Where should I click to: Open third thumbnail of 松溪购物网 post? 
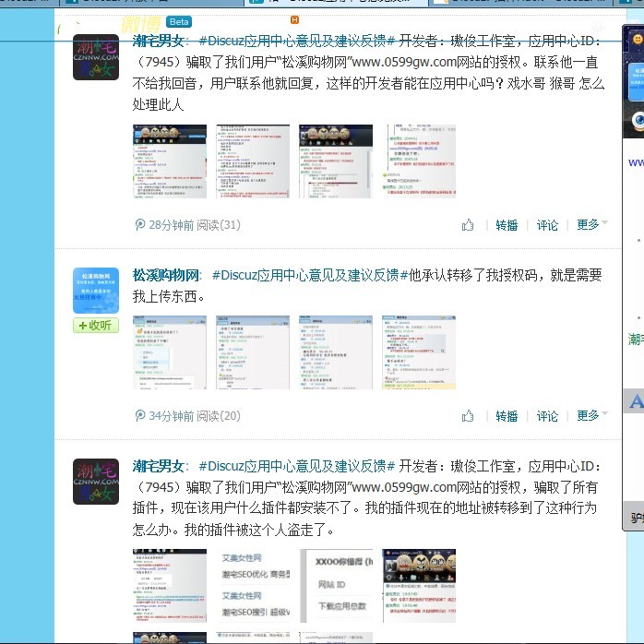[x=336, y=352]
